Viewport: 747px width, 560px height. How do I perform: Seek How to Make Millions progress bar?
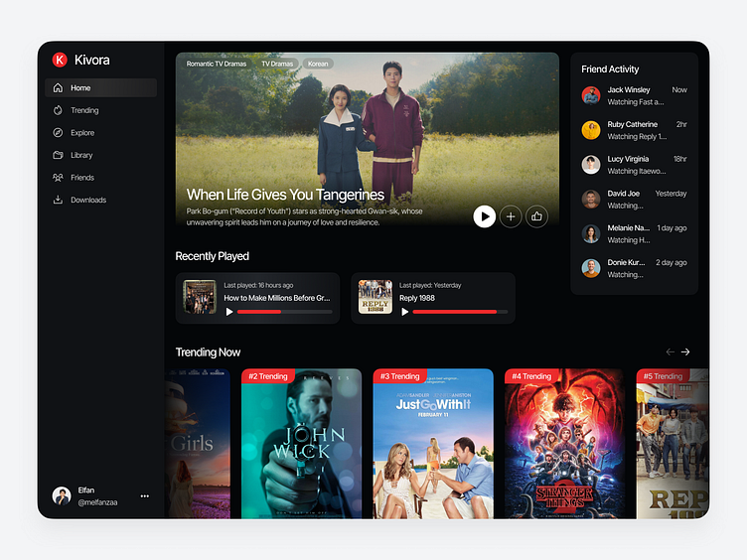point(284,312)
